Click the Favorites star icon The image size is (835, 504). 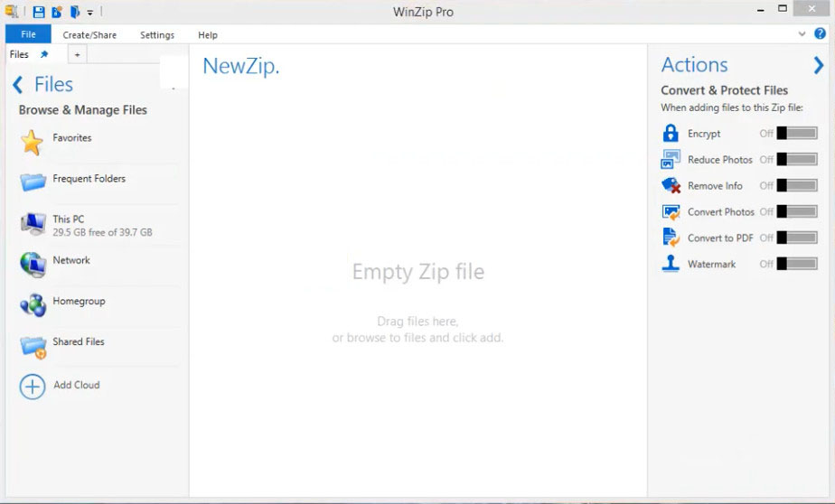point(32,143)
